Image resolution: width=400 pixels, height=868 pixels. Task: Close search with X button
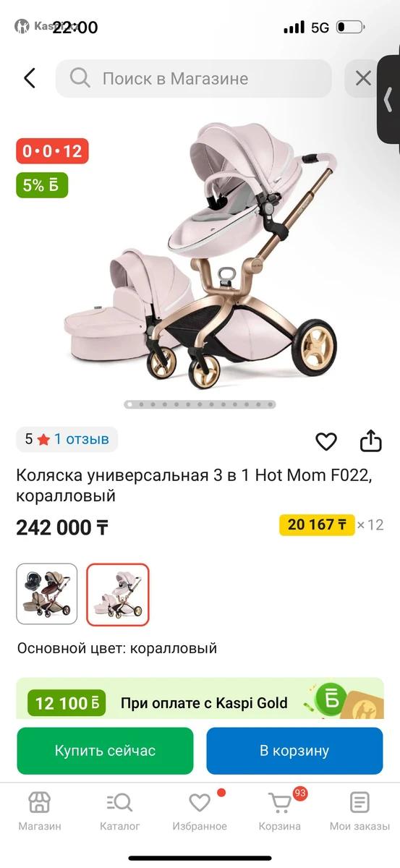[x=364, y=78]
